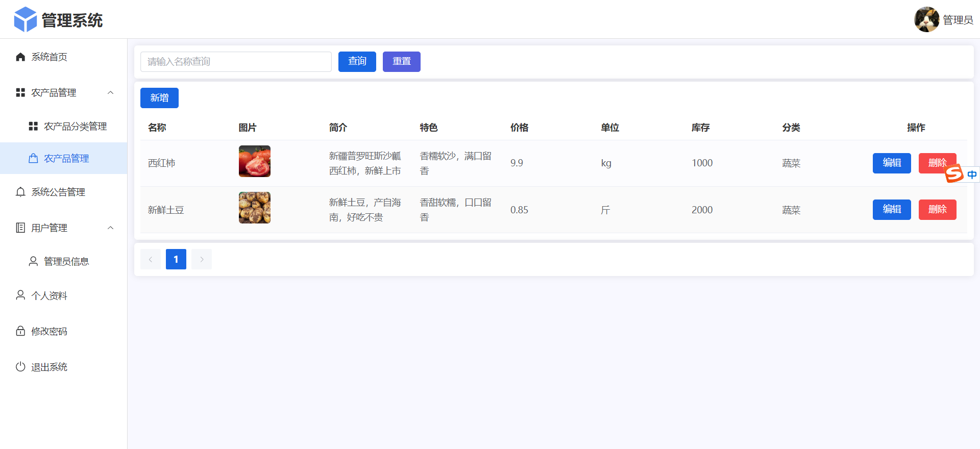The width and height of the screenshot is (980, 449).
Task: Click the price value 9.9
Action: click(x=517, y=163)
